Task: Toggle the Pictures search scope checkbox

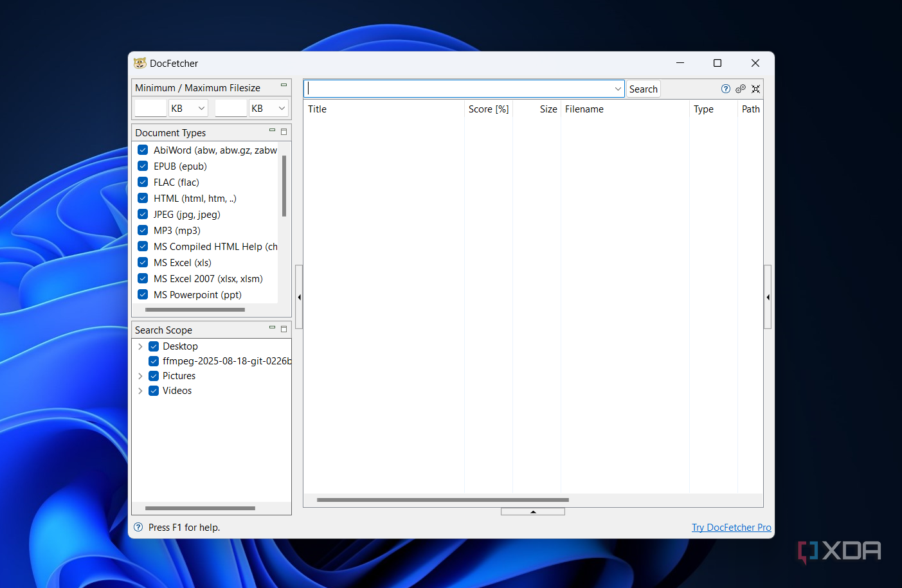Action: pyautogui.click(x=154, y=376)
